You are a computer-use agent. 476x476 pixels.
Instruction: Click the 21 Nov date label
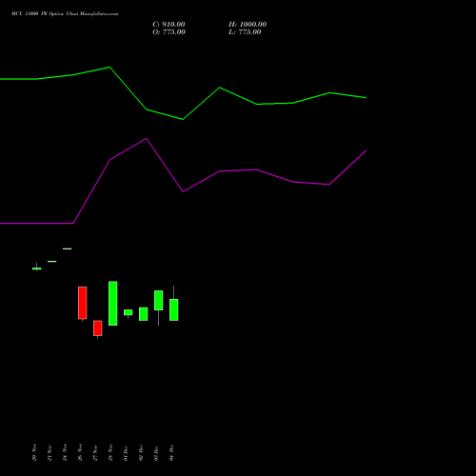point(50,452)
